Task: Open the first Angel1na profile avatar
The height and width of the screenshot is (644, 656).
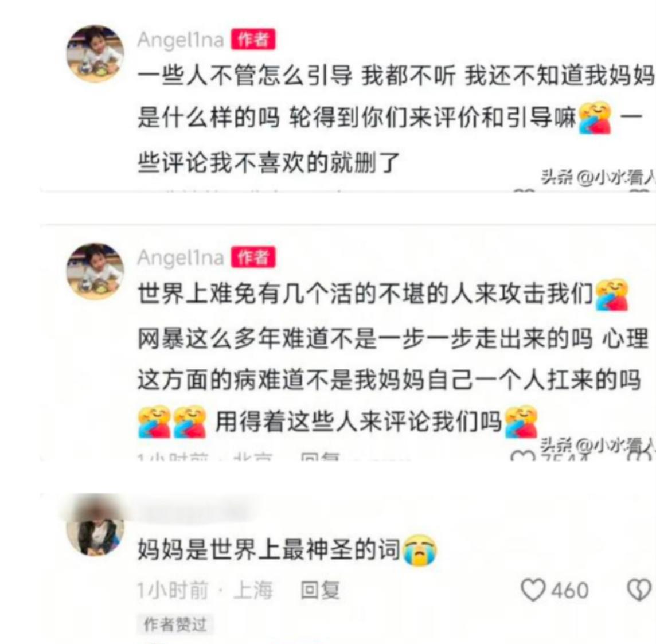Action: tap(95, 53)
